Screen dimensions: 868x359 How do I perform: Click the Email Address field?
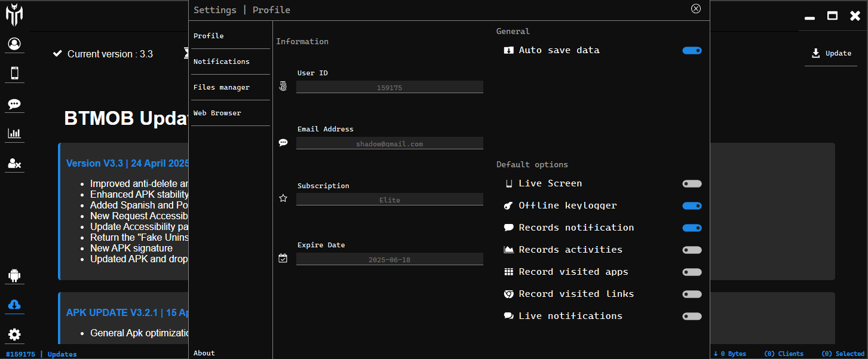pos(389,144)
